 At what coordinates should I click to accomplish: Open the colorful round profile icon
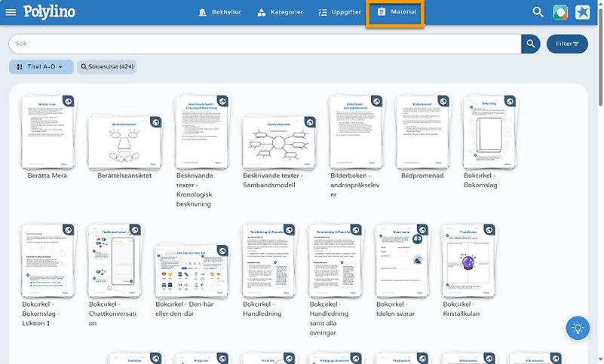click(560, 12)
